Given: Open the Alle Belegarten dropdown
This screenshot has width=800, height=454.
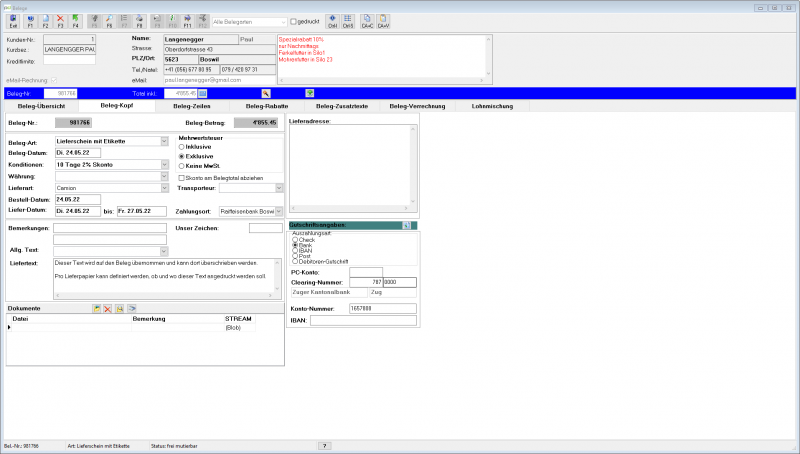Looking at the screenshot, I should point(284,22).
